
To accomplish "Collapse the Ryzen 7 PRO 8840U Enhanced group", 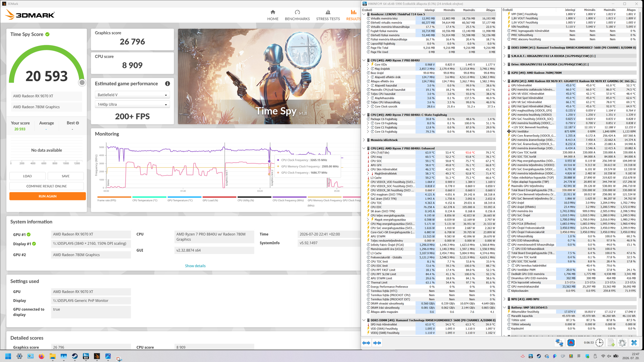I will (364, 148).
